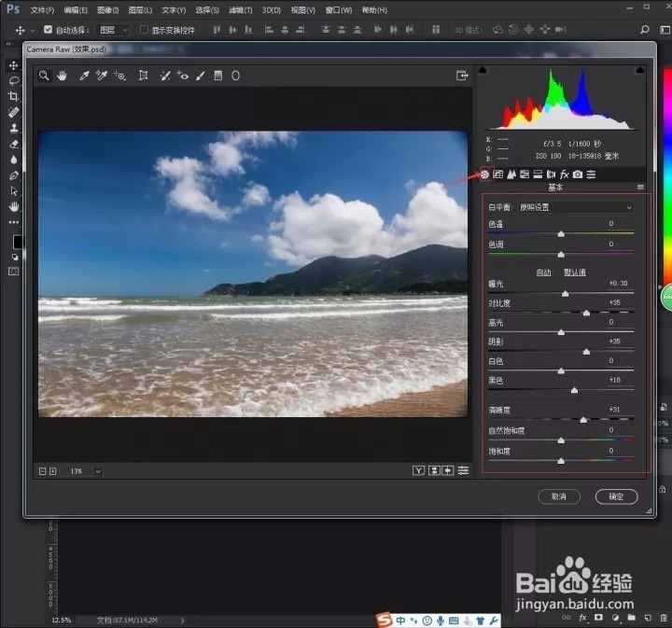
Task: Open the Presets panel tab
Action: [591, 174]
